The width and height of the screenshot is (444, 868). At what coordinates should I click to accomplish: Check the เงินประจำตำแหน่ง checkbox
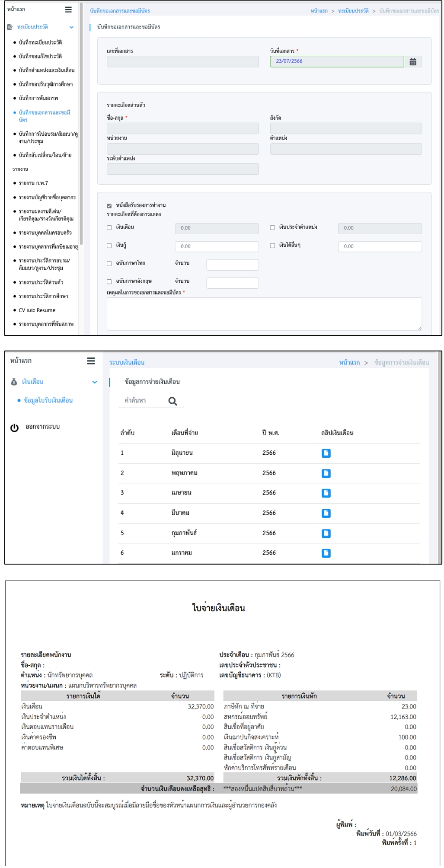[x=272, y=227]
